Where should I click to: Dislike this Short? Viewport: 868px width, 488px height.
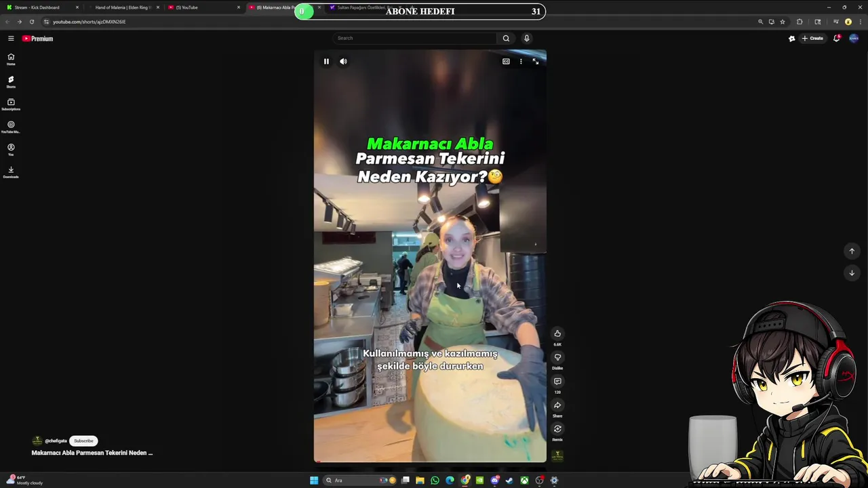[x=557, y=357]
